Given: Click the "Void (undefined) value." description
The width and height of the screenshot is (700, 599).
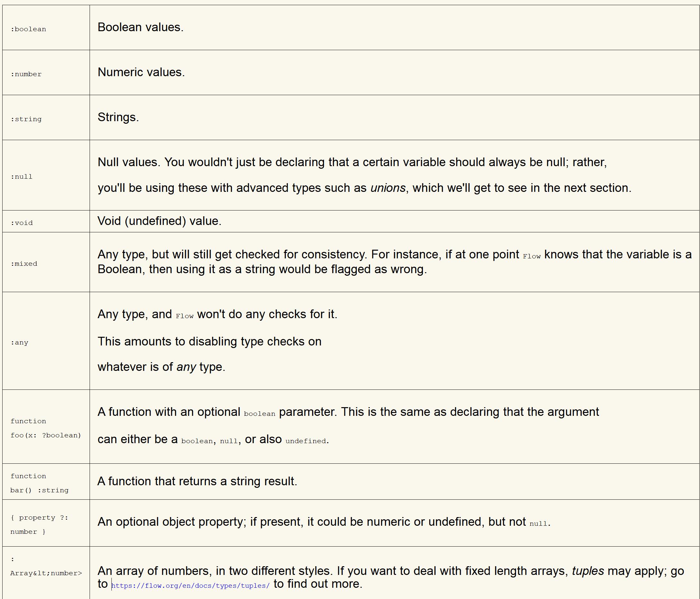Looking at the screenshot, I should pos(160,221).
